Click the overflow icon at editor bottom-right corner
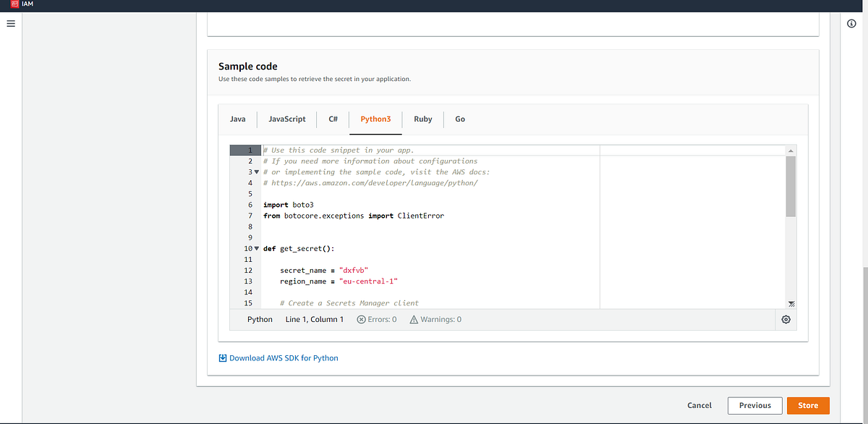 [x=790, y=304]
